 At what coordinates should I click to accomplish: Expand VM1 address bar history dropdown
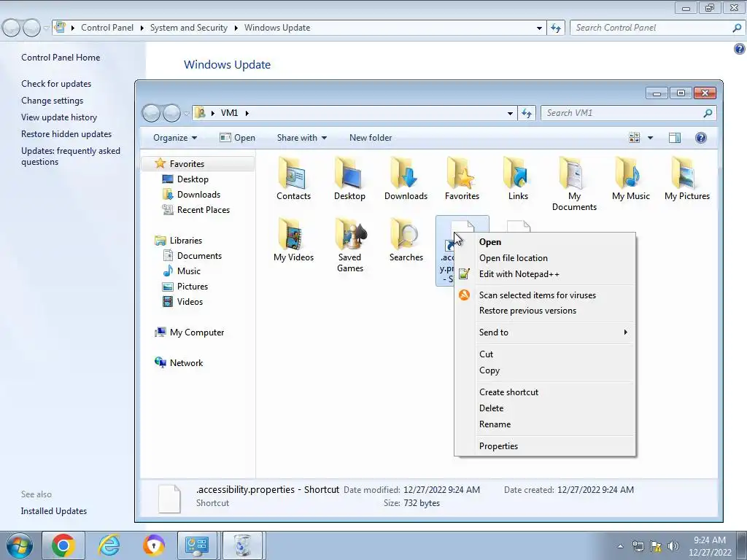510,113
